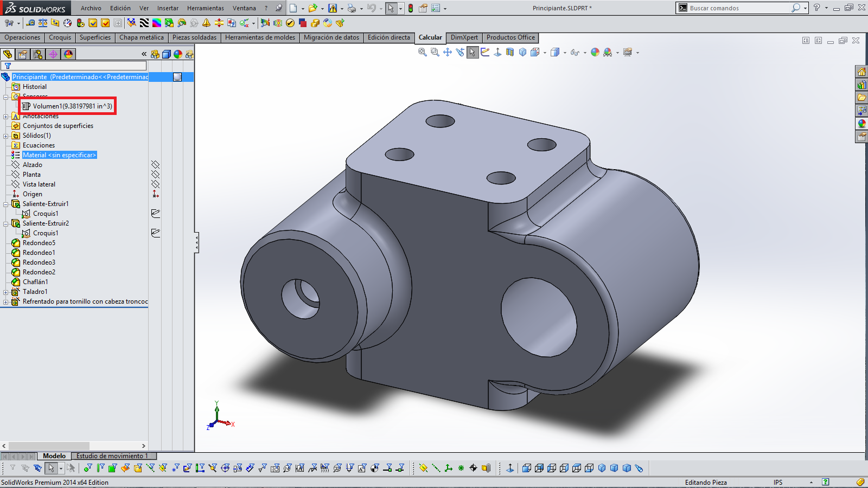Open the View Orientation dropdown arrow
This screenshot has height=488, width=868.
tap(545, 53)
